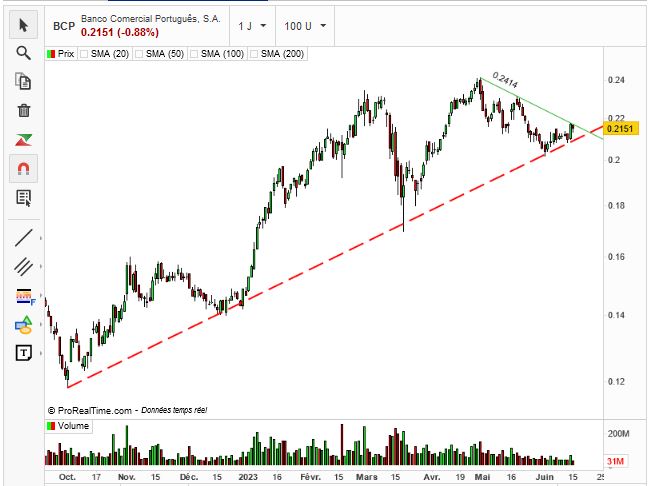Expand the text tool submenu arrow
Screen dimensions: 655x486
coord(41,353)
